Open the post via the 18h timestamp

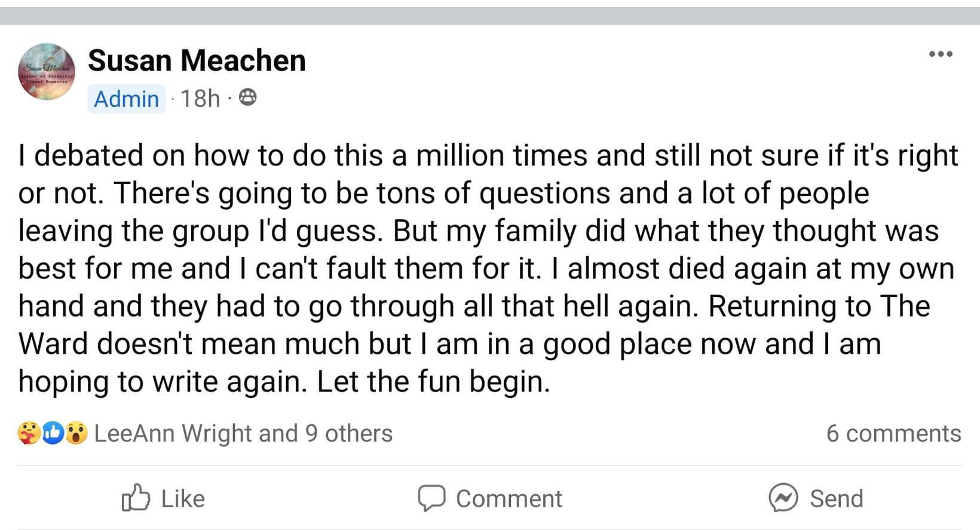click(x=200, y=99)
